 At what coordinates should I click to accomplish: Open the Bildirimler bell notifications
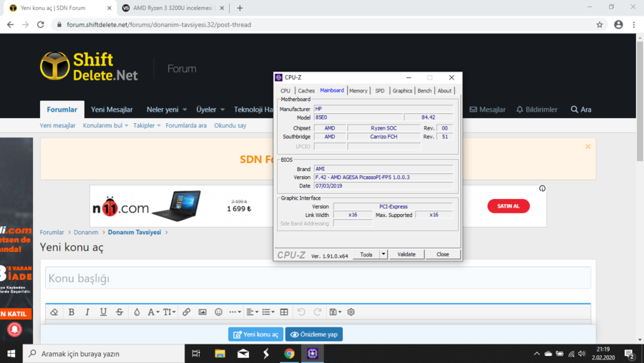(x=537, y=110)
